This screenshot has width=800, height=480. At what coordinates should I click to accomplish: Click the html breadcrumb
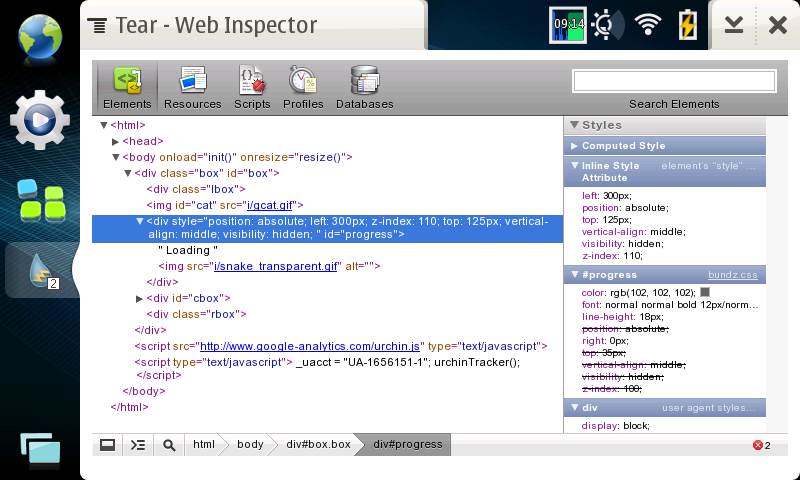click(x=204, y=444)
